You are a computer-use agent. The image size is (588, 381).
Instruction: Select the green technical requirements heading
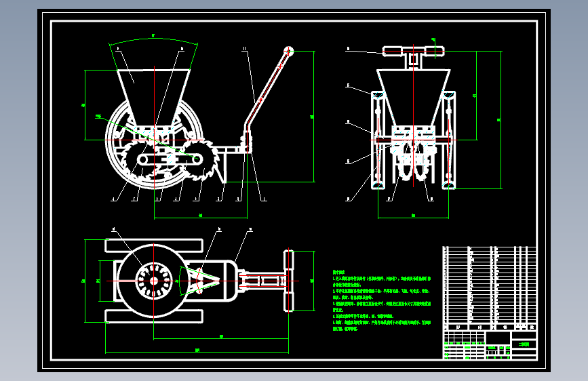338,273
